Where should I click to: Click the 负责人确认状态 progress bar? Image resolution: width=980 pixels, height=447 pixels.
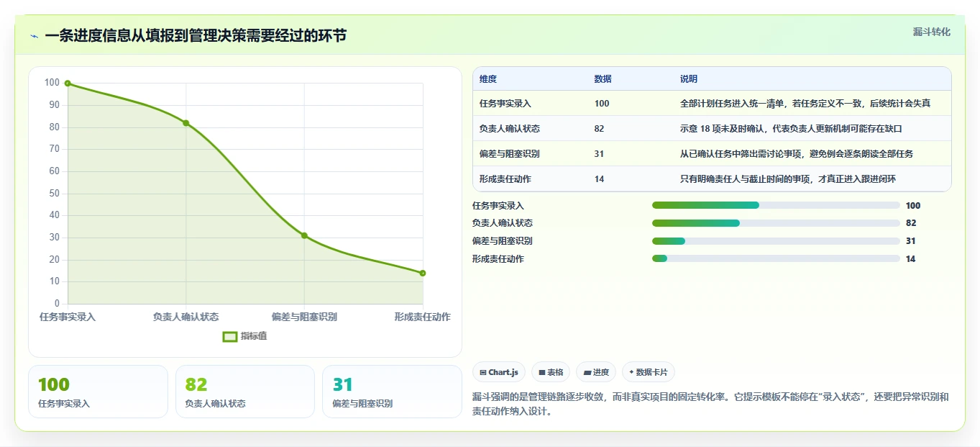tap(776, 223)
